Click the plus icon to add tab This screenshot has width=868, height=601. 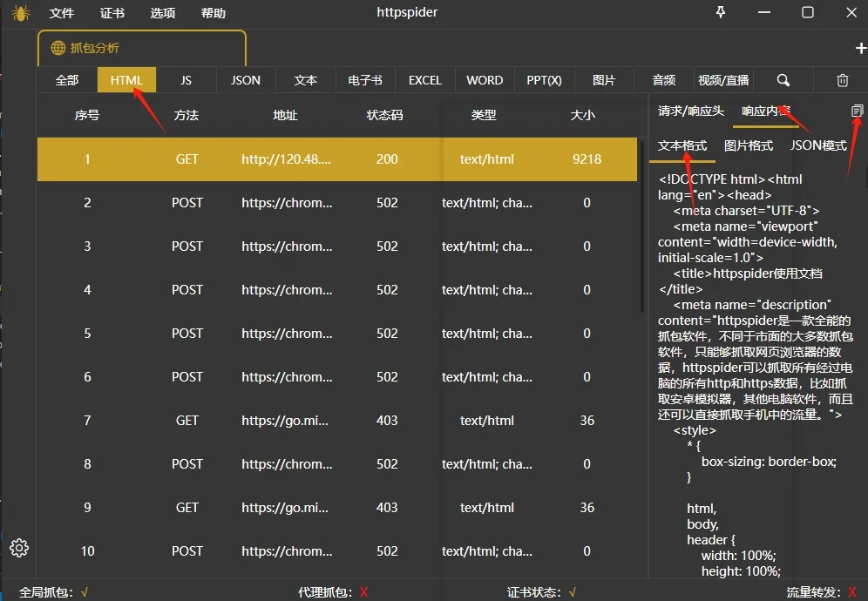pyautogui.click(x=861, y=48)
